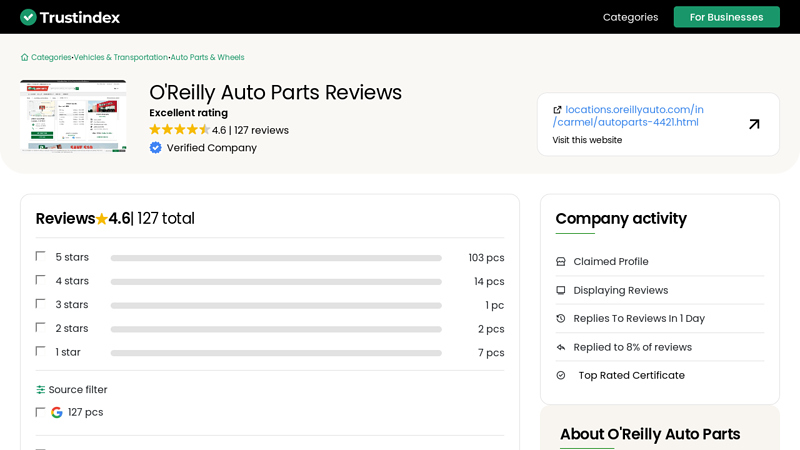
Task: Select the Displaying Reviews text
Action: [x=620, y=290]
